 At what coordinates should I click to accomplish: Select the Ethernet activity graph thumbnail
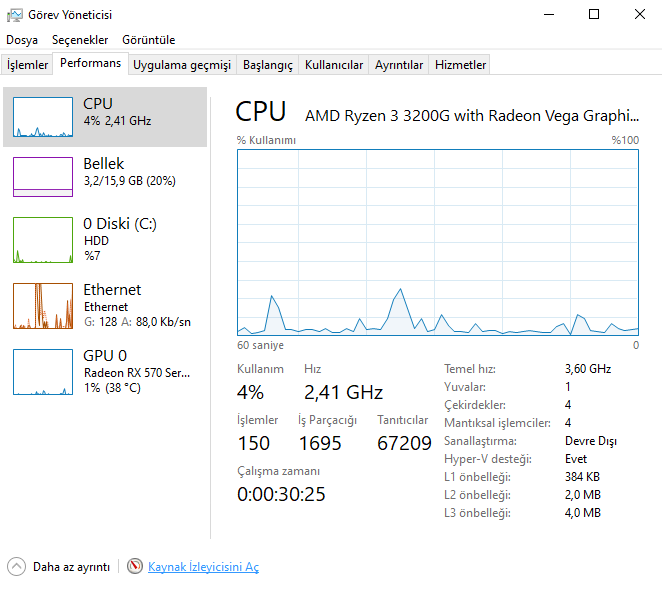(42, 306)
